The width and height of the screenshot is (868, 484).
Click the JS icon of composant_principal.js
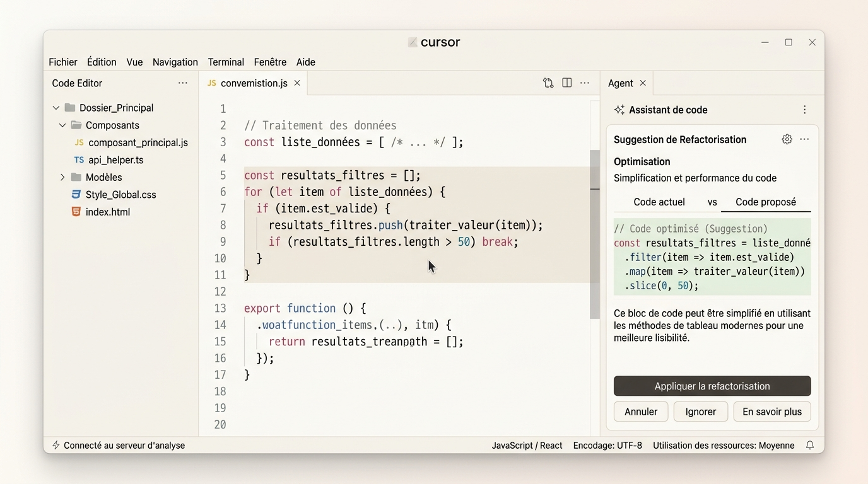[x=79, y=142]
